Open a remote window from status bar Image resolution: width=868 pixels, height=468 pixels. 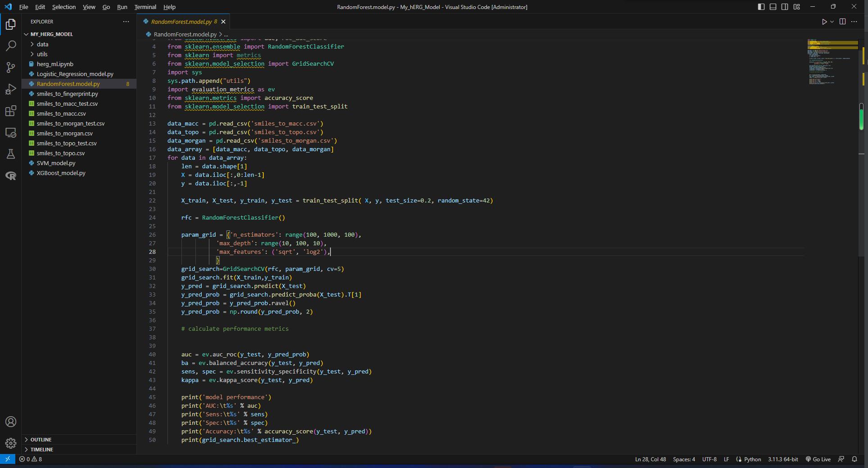pyautogui.click(x=8, y=459)
